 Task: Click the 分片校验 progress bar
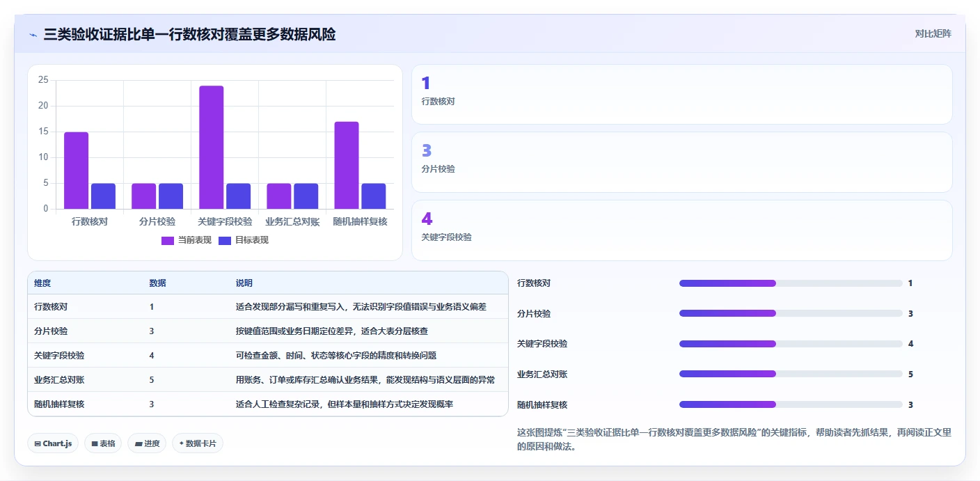[x=791, y=313]
